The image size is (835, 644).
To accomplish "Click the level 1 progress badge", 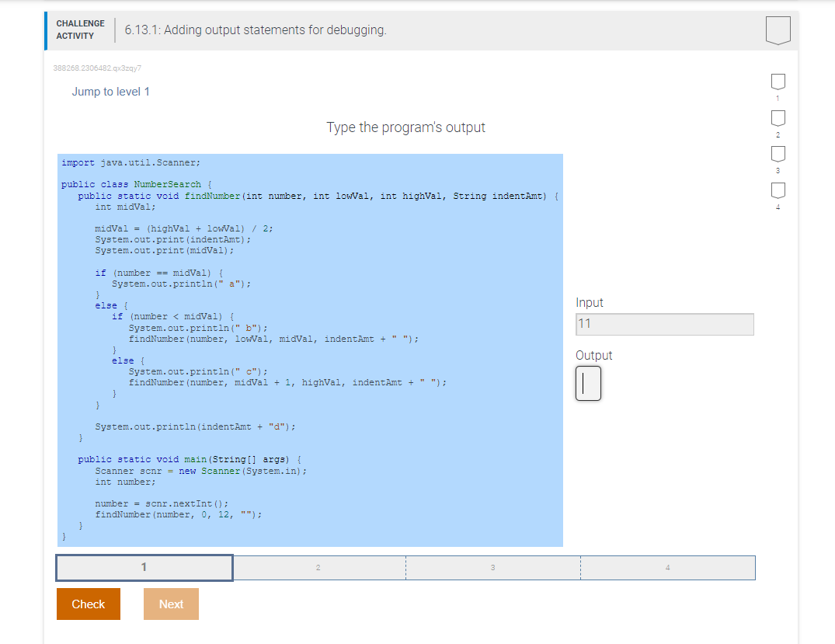I will (x=778, y=82).
